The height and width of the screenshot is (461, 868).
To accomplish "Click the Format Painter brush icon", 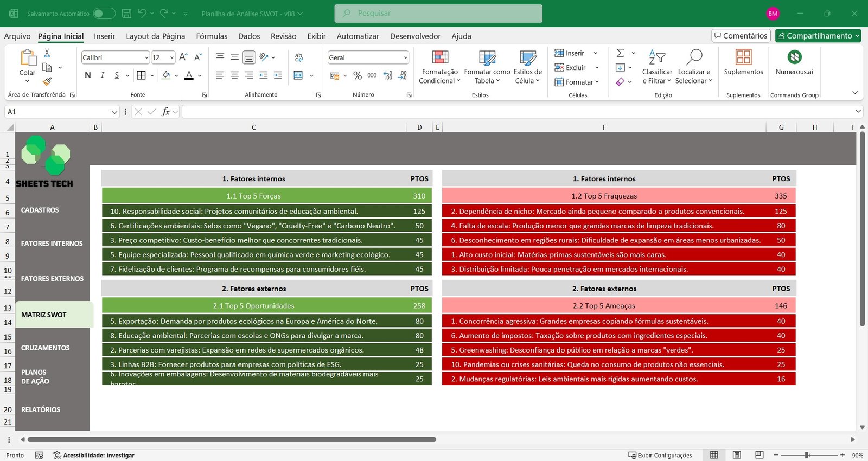I will tap(47, 81).
